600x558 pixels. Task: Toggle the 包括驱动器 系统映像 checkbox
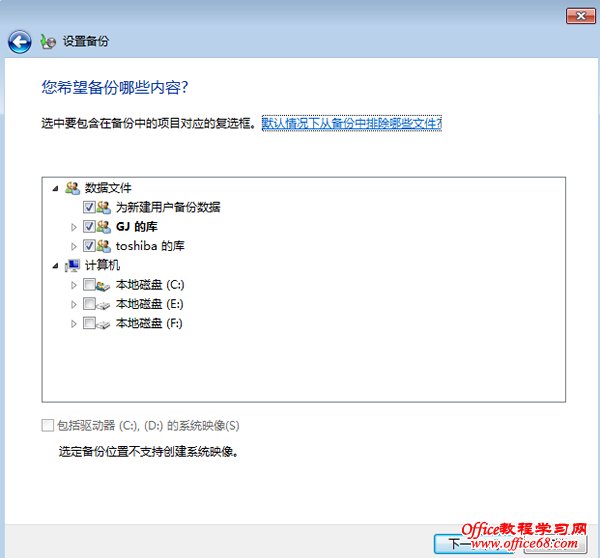(x=47, y=426)
